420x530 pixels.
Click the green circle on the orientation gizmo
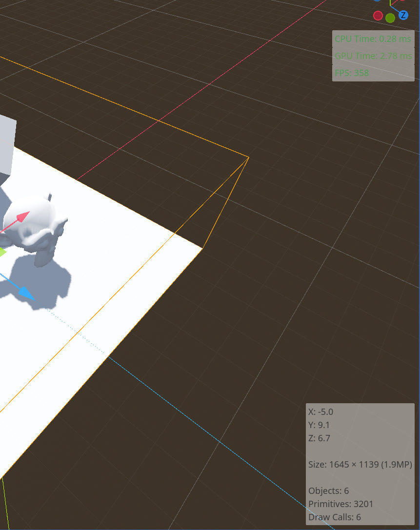click(x=390, y=18)
